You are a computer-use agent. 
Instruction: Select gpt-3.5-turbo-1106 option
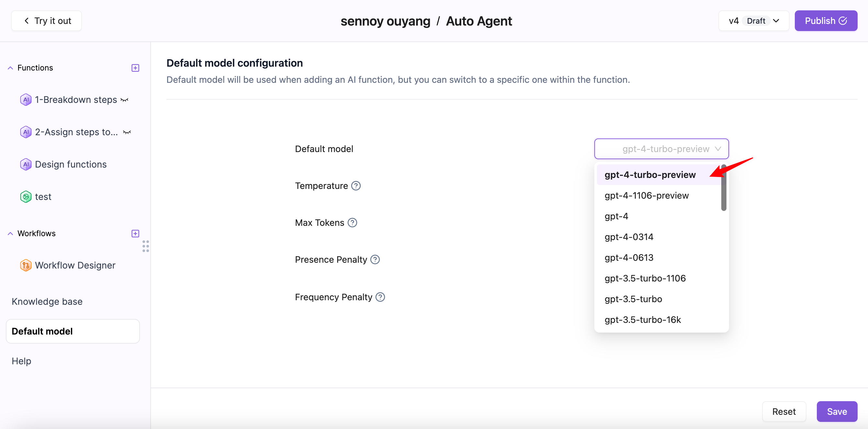point(658,278)
